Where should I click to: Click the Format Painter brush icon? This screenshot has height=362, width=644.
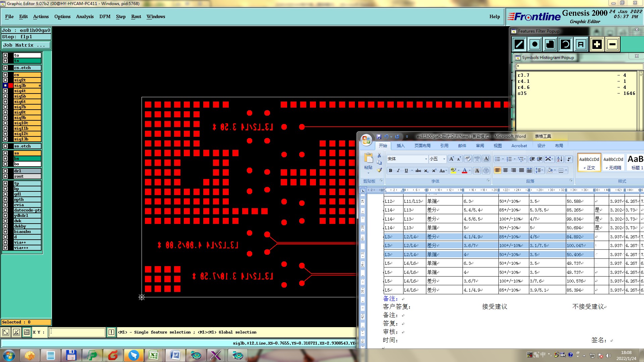(379, 170)
